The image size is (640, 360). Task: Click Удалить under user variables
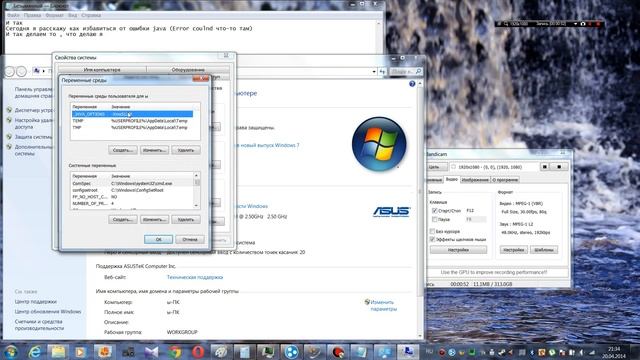point(186,150)
